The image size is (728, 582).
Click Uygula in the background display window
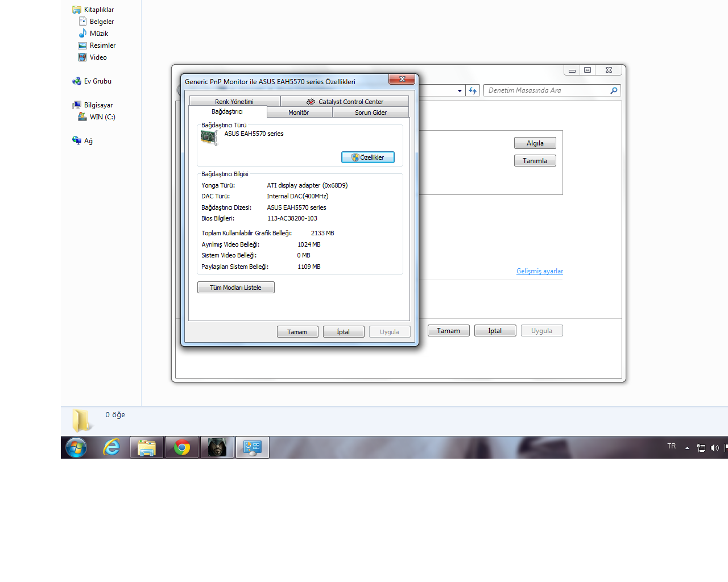542,331
